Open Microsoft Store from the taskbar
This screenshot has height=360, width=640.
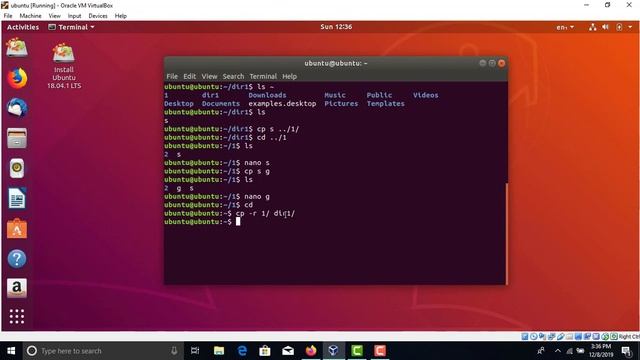(265, 351)
